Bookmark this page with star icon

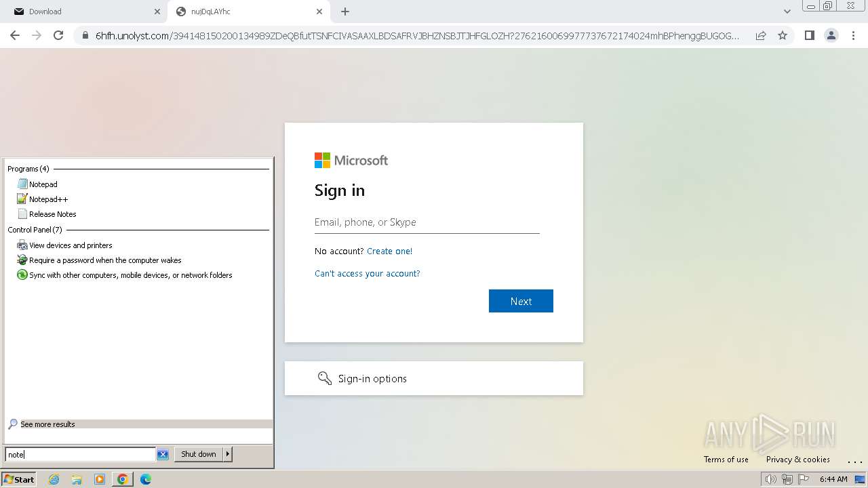(x=783, y=35)
